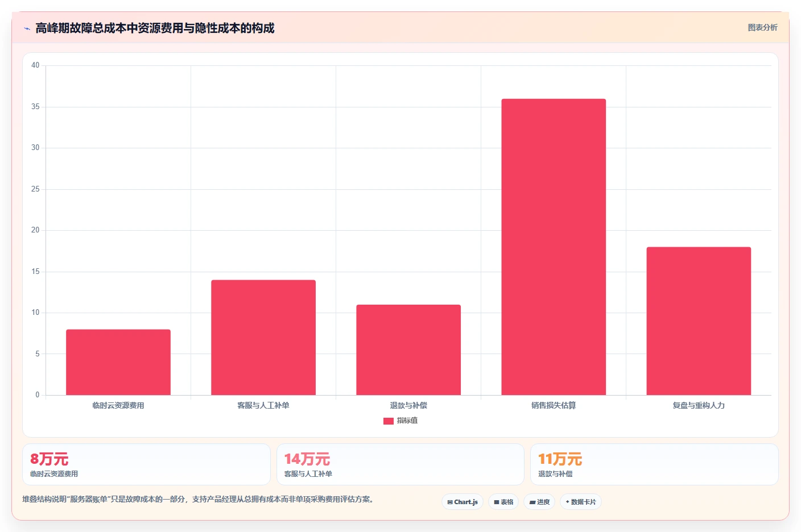Click the y-axis value 40
Screen dimensions: 801x532
point(35,65)
